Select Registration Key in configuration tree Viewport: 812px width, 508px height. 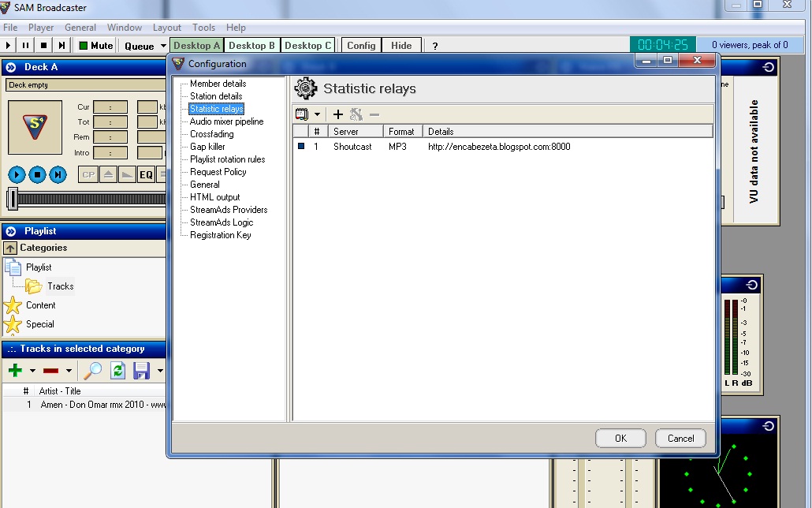[220, 235]
